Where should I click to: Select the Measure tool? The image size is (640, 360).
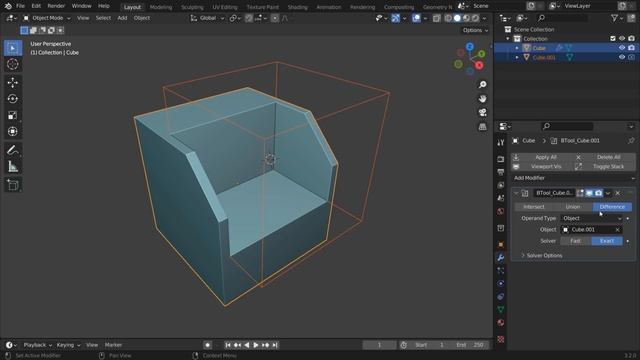click(x=13, y=167)
